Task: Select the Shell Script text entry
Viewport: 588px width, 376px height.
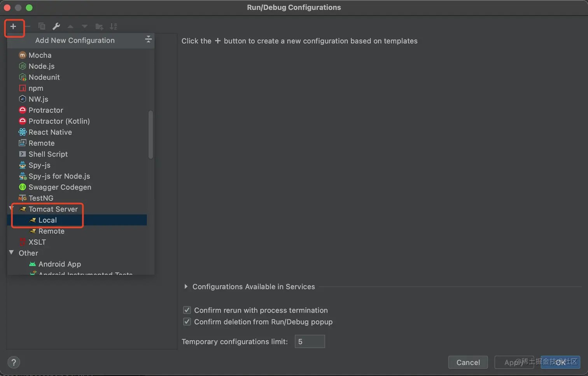Action: pyautogui.click(x=48, y=154)
